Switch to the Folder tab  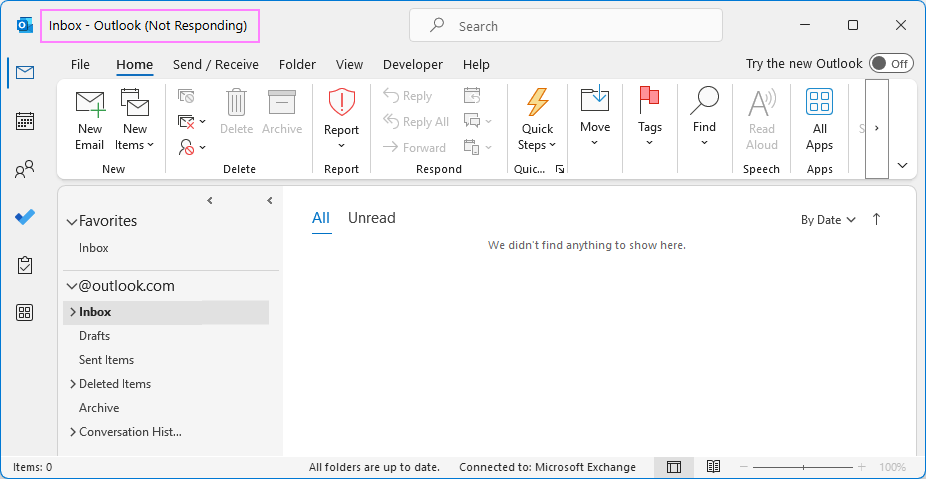click(297, 64)
